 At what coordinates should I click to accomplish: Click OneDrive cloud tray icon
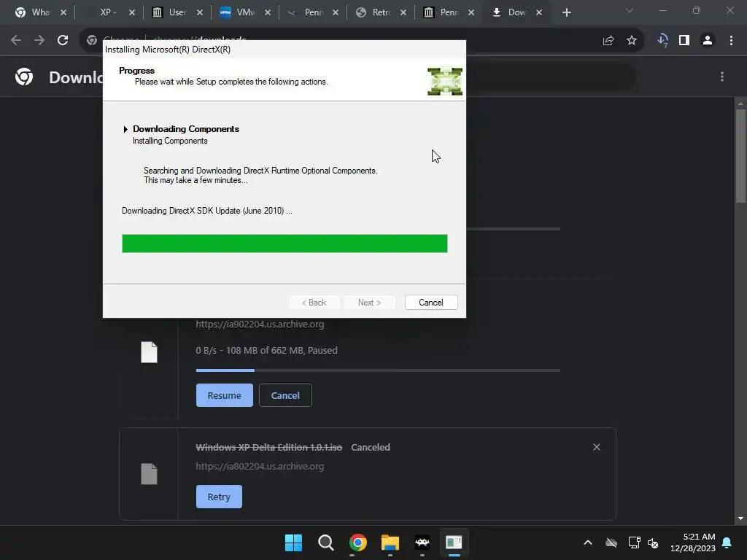611,542
